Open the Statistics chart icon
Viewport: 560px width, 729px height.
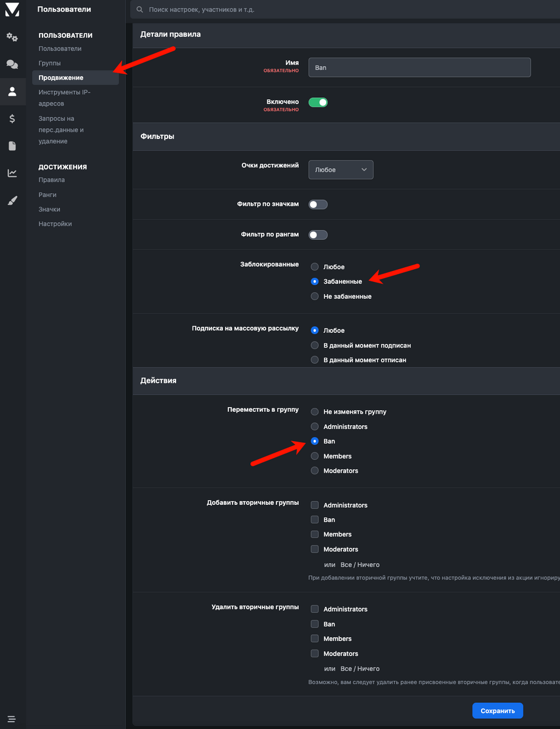click(12, 173)
